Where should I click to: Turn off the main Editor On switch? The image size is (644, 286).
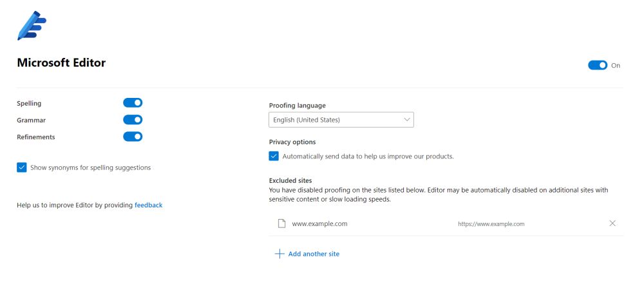pos(598,65)
